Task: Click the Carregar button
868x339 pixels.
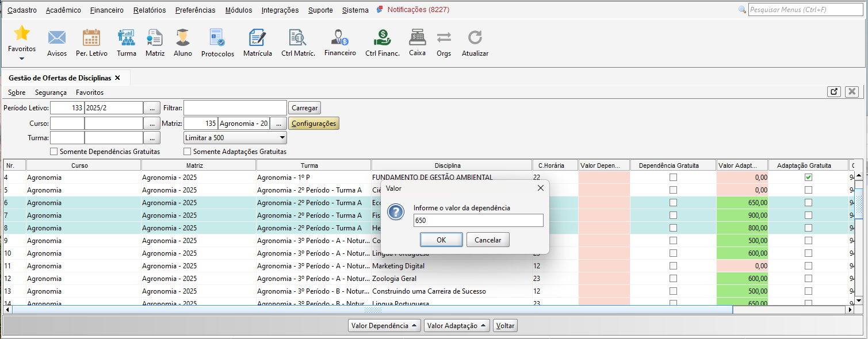Action: tap(304, 108)
